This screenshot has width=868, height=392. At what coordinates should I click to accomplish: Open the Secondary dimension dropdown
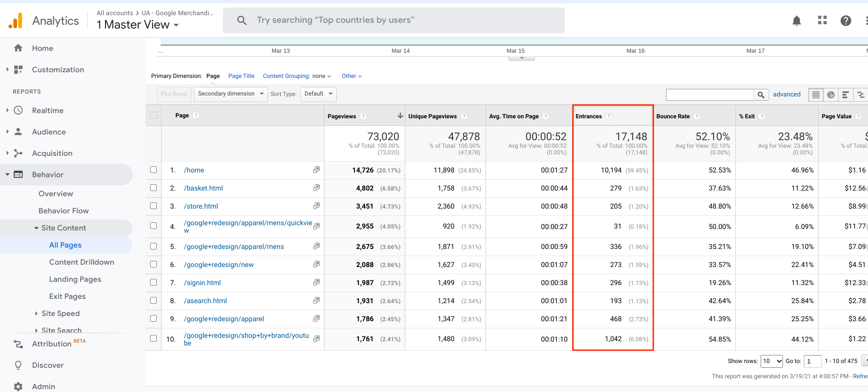231,94
